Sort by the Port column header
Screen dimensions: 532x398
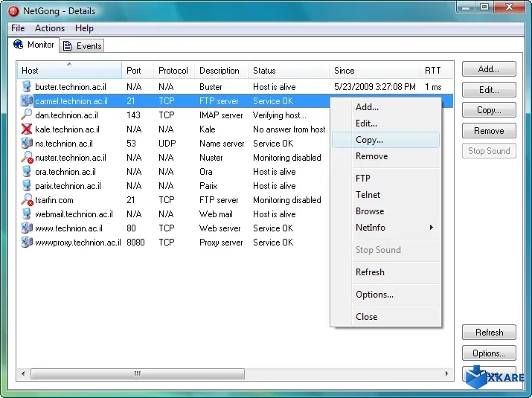(138, 70)
